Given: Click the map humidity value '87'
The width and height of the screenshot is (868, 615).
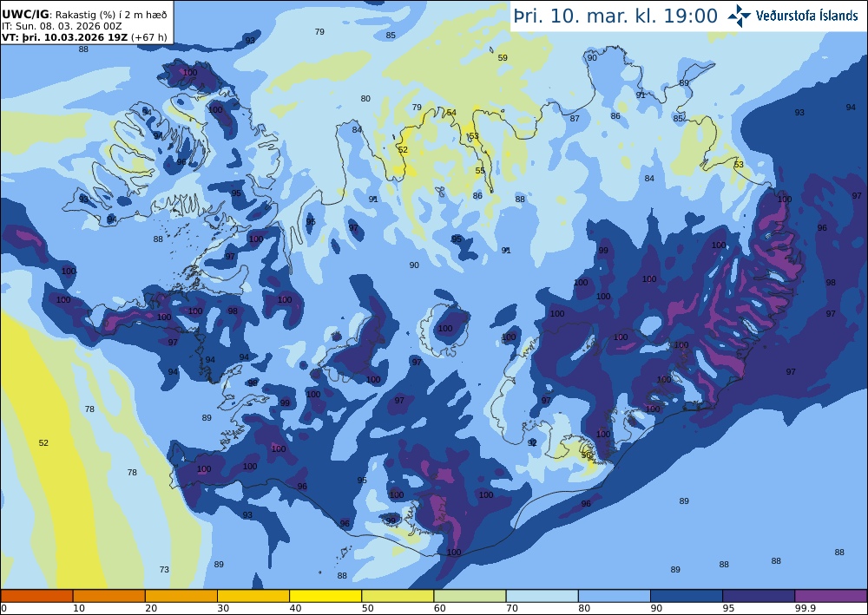Looking at the screenshot, I should (x=575, y=118).
